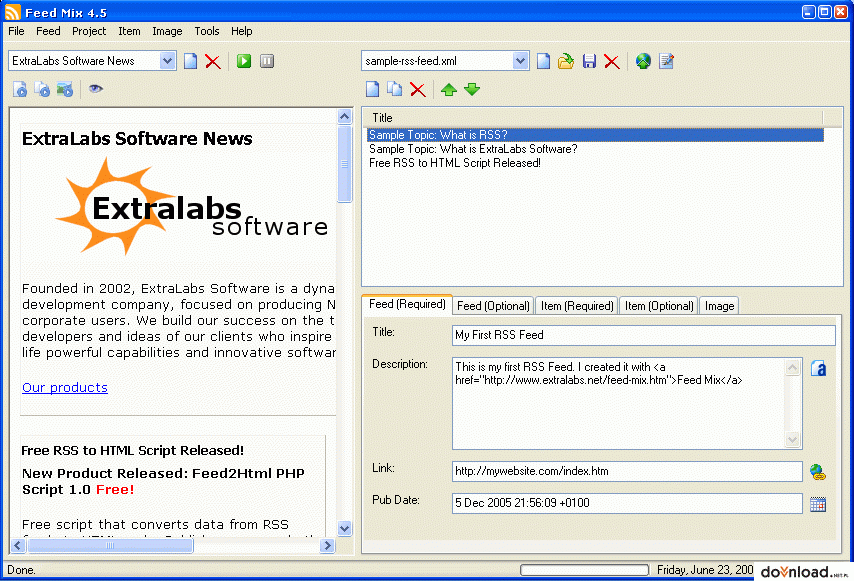
Task: Pause the project with pause button
Action: (x=267, y=61)
